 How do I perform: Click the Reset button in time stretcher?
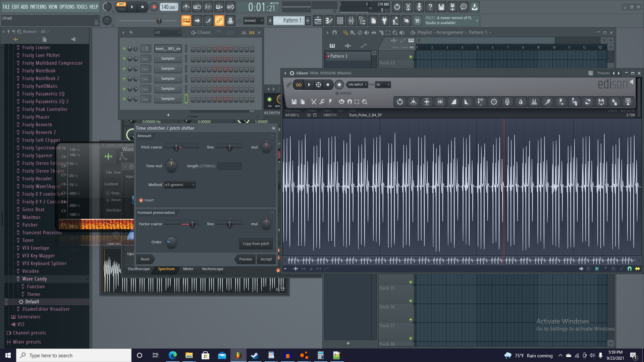[145, 259]
